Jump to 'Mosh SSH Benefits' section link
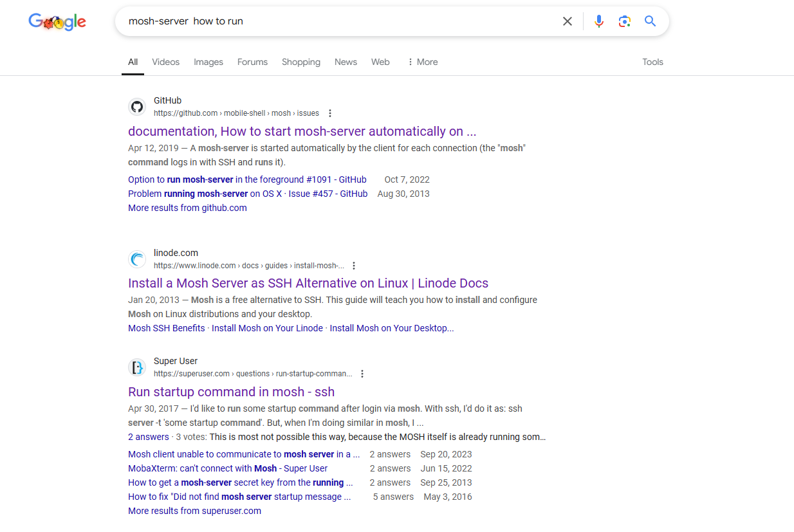The width and height of the screenshot is (794, 532). click(167, 328)
